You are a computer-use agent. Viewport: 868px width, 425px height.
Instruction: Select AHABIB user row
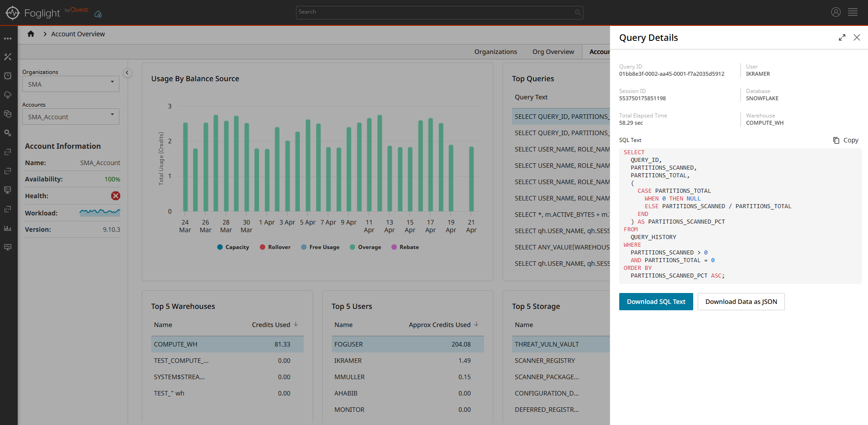click(x=408, y=393)
